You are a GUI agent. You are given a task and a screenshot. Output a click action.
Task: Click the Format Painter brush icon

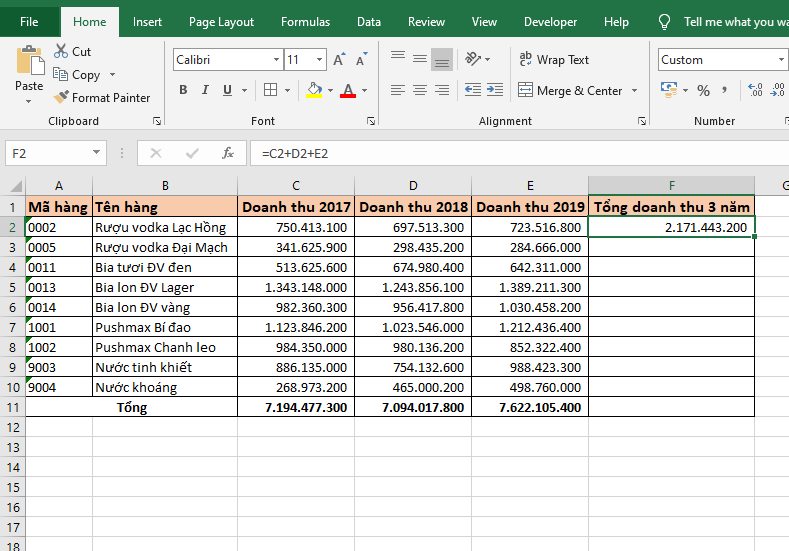click(x=61, y=98)
